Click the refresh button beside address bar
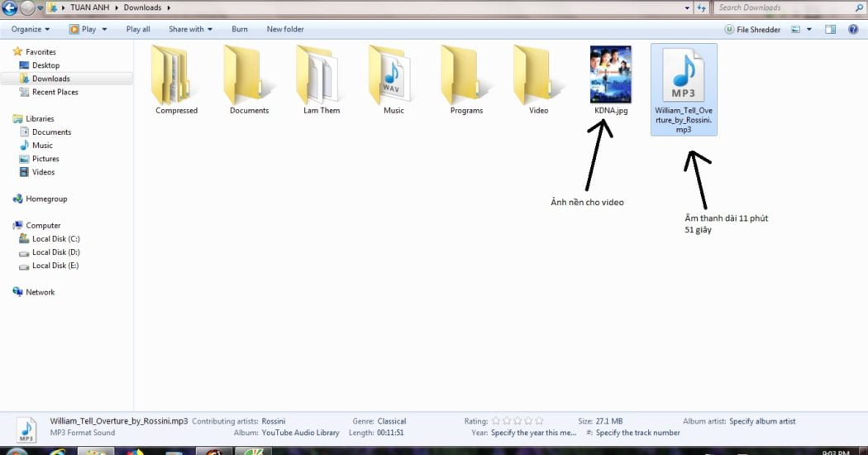The image size is (868, 455). 701,7
